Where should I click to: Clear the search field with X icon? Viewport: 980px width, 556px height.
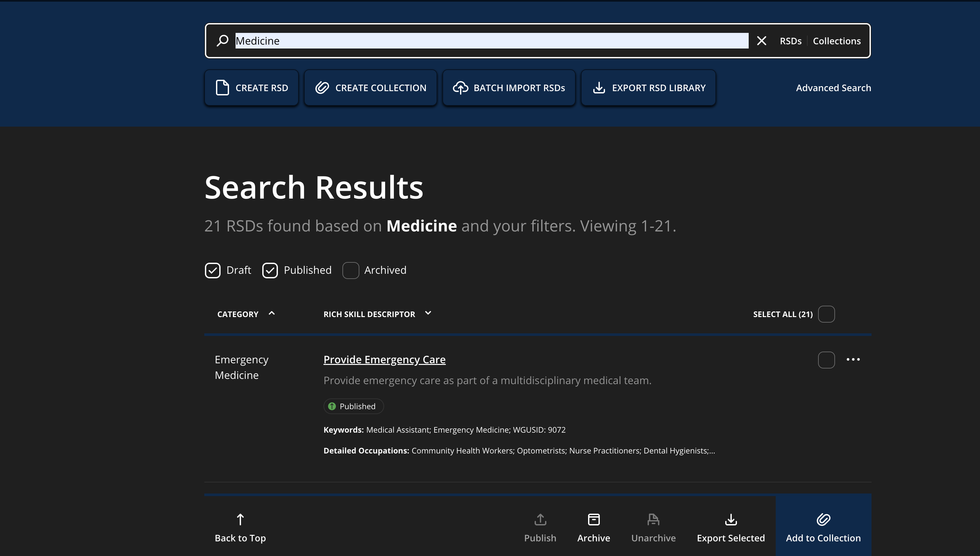tap(761, 41)
